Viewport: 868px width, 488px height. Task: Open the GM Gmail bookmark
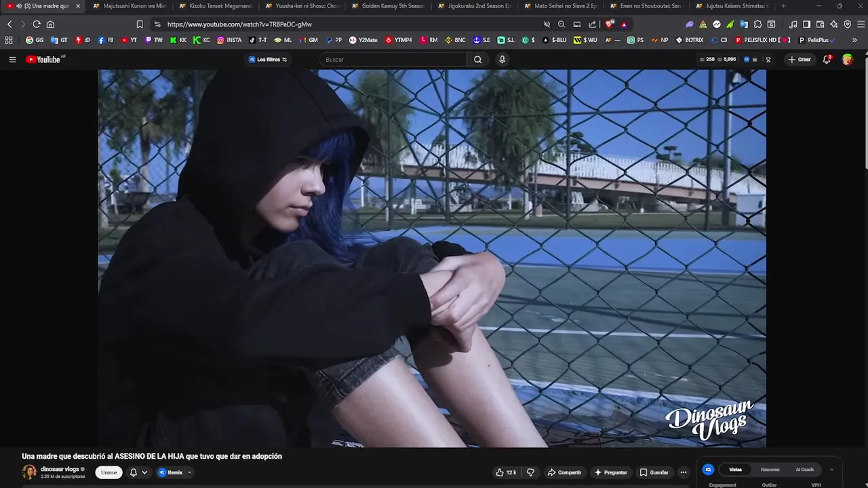pos(309,40)
